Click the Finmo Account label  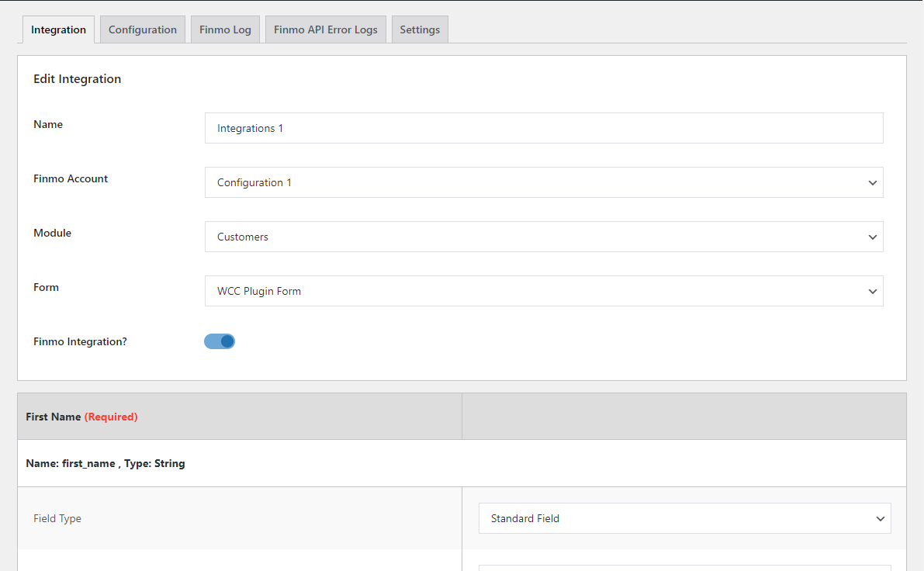(71, 178)
